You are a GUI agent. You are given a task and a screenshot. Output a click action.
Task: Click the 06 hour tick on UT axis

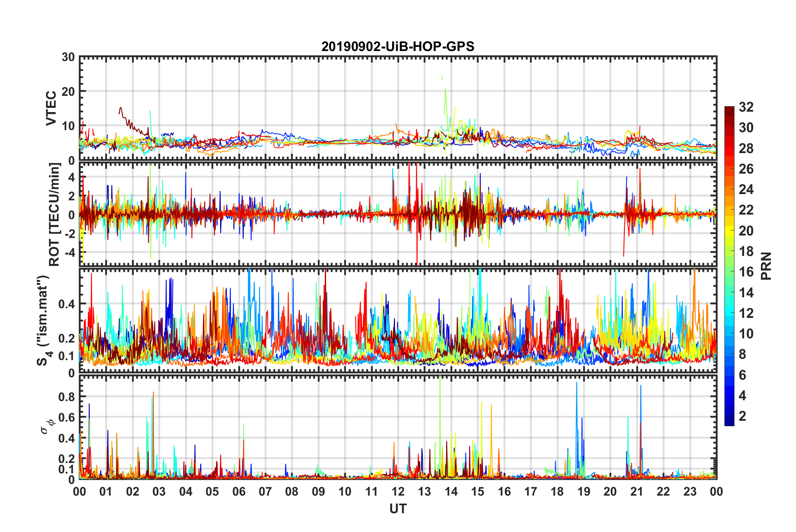point(239,491)
